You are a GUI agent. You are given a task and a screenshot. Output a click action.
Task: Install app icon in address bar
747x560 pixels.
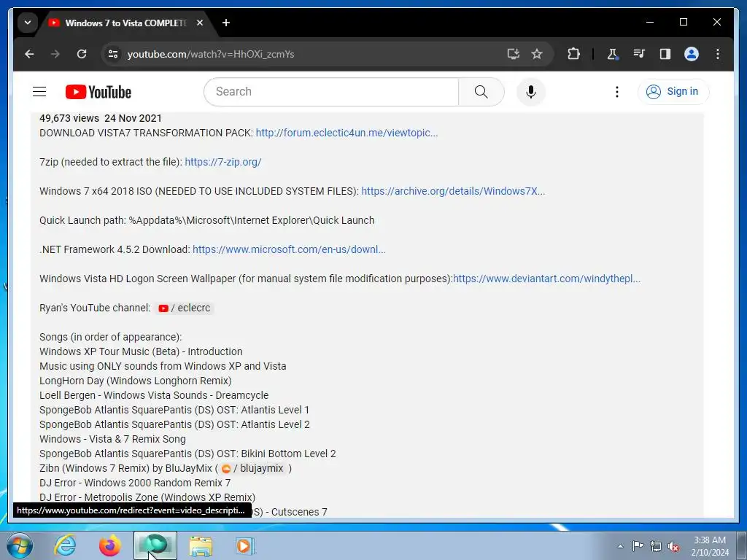513,54
